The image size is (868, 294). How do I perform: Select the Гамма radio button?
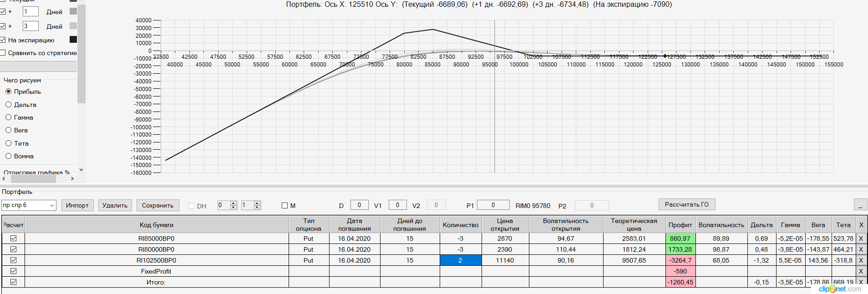(x=8, y=117)
